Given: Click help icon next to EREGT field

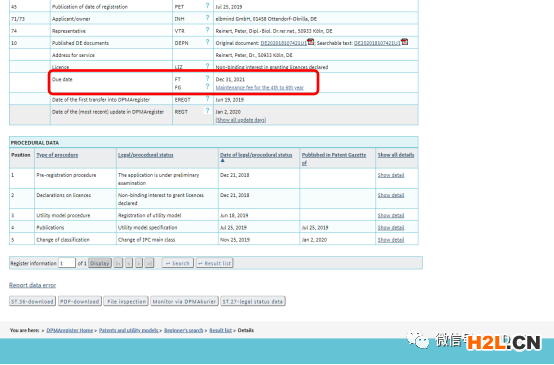Looking at the screenshot, I should point(207,99).
